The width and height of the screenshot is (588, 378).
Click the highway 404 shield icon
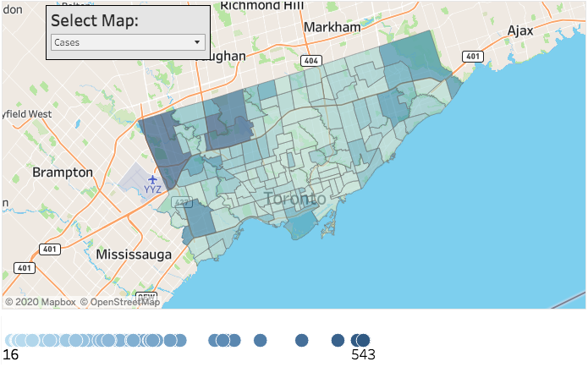310,61
